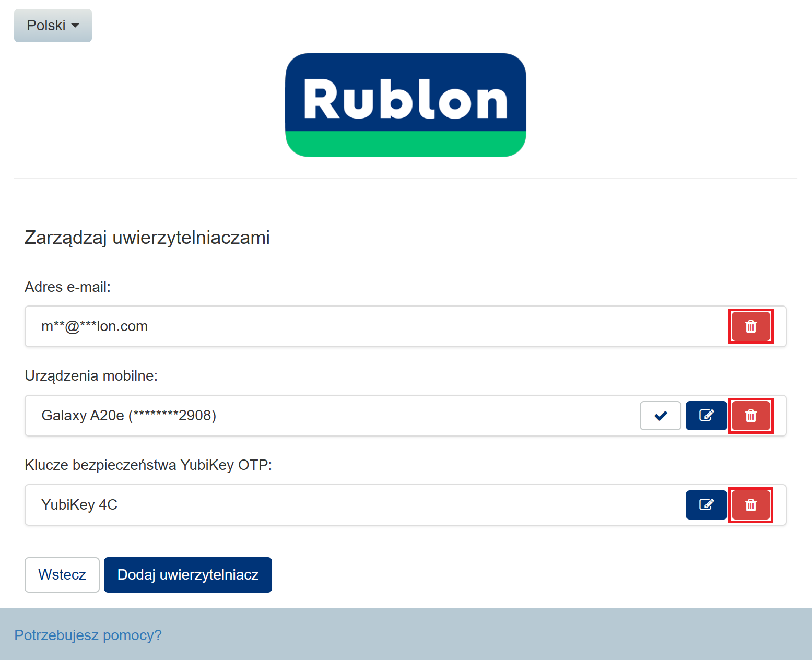Click the Rublon logo
Screen dimensions: 812x660
click(x=406, y=105)
